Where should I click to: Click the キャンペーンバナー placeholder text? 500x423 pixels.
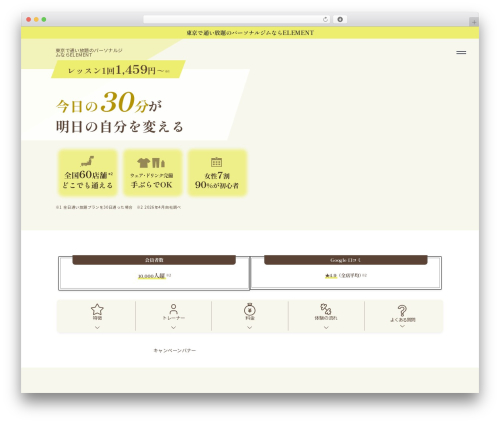(x=175, y=350)
